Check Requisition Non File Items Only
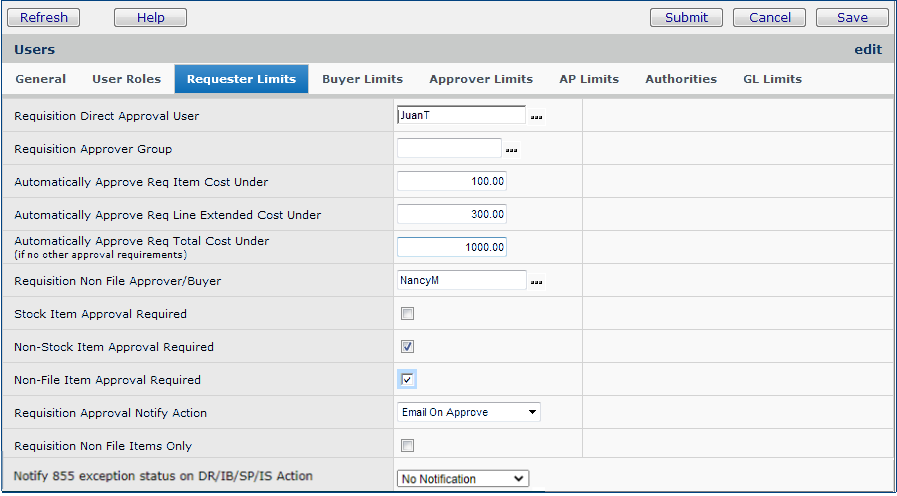 point(407,446)
